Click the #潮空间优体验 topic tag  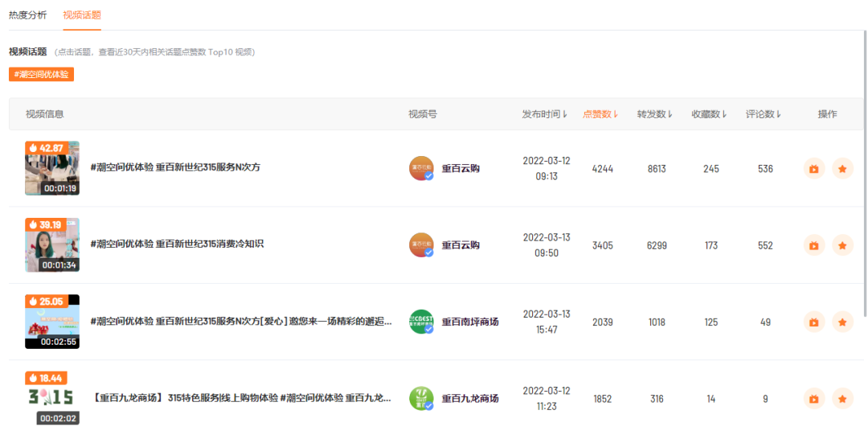41,74
